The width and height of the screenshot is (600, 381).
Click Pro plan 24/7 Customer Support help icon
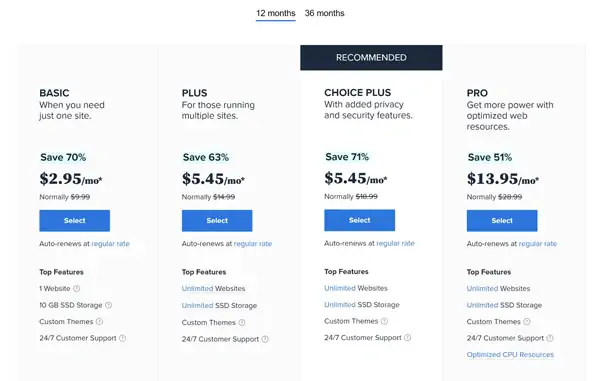[550, 338]
